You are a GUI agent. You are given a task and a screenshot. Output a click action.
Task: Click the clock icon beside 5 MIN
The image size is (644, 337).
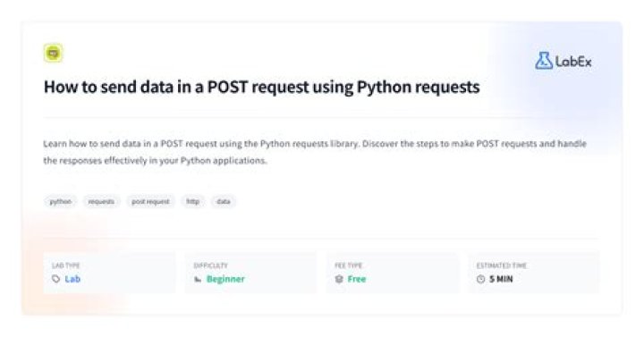pos(480,279)
